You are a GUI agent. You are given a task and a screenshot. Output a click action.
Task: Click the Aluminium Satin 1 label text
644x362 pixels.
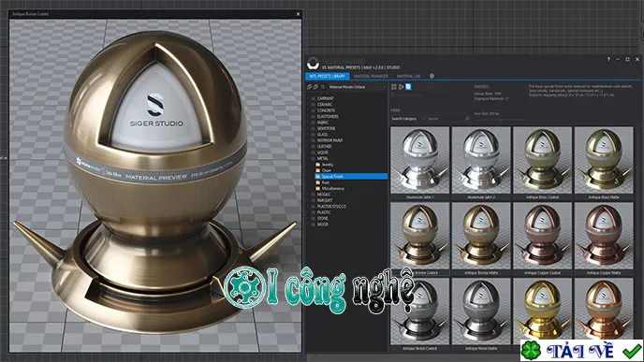pos(419,197)
